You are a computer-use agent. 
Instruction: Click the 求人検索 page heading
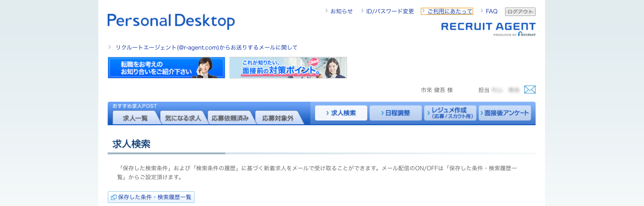[x=131, y=144]
